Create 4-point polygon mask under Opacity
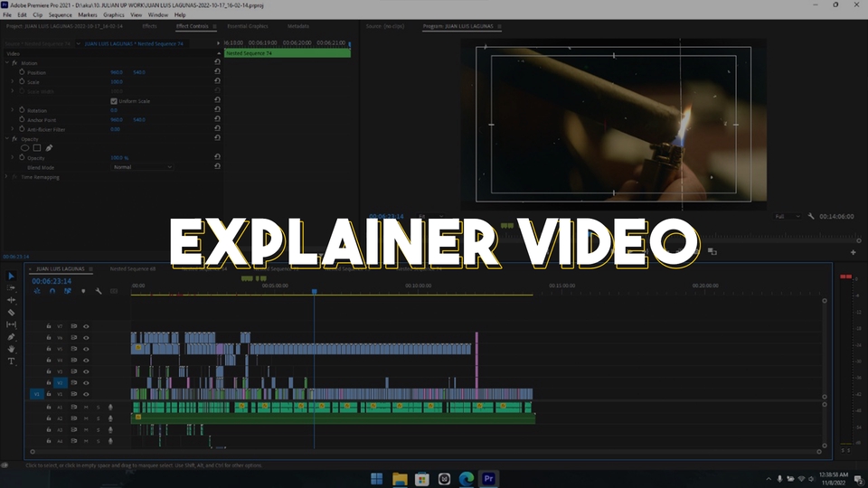Image resolution: width=868 pixels, height=488 pixels. click(x=36, y=147)
